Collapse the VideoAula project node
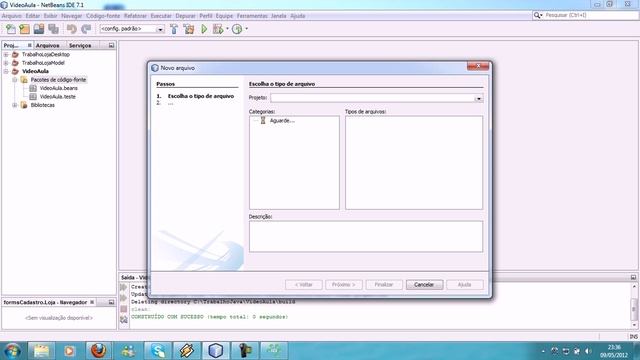640x360 pixels. pos(6,71)
